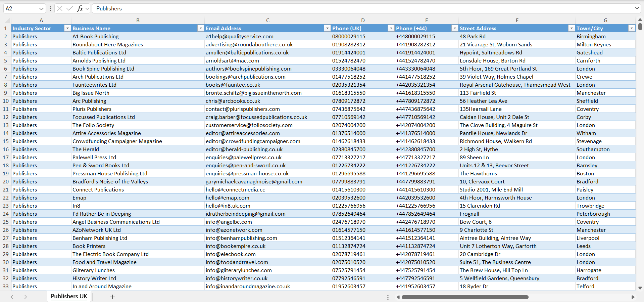Image resolution: width=644 pixels, height=302 pixels.
Task: Click the Enter checkmark formula bar icon
Action: (70, 8)
